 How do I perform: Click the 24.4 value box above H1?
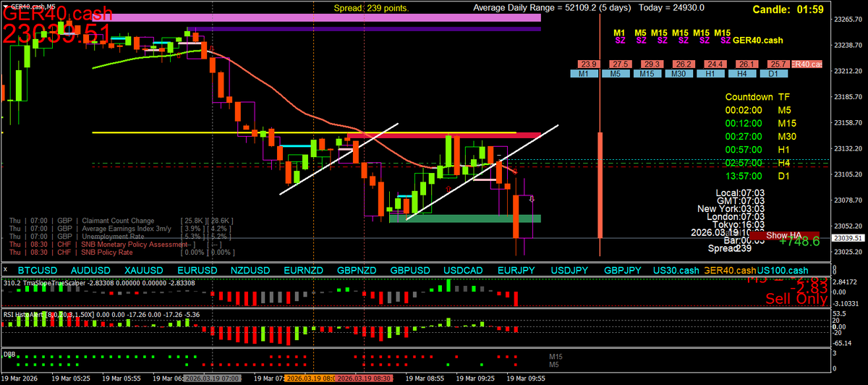click(x=715, y=64)
